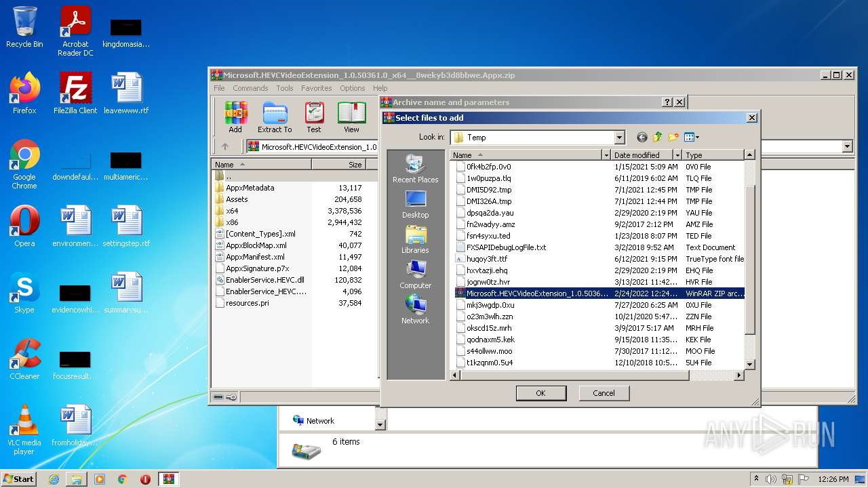This screenshot has height=488, width=868.
Task: Open the Help menu
Action: coord(380,88)
